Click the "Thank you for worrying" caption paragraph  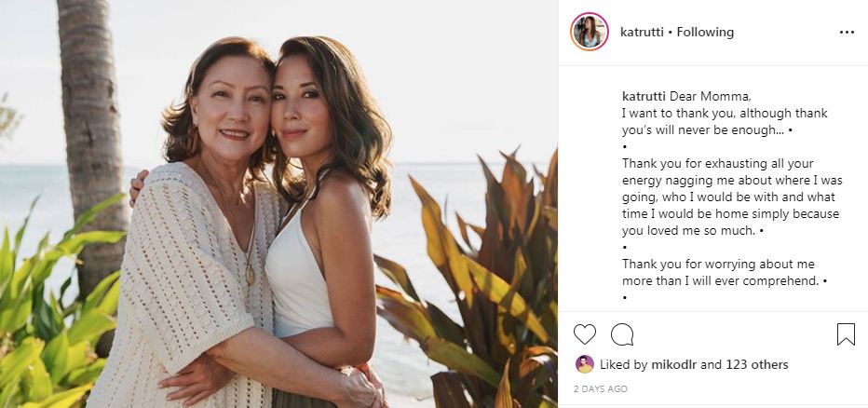(x=725, y=272)
